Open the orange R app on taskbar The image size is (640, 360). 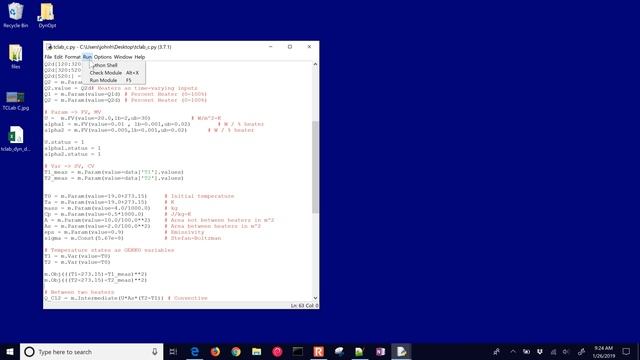[x=318, y=351]
